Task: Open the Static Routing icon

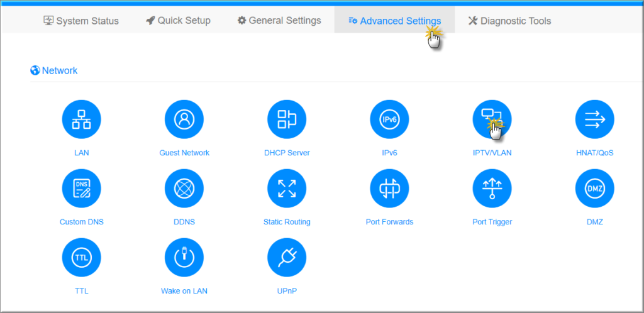Action: (287, 189)
